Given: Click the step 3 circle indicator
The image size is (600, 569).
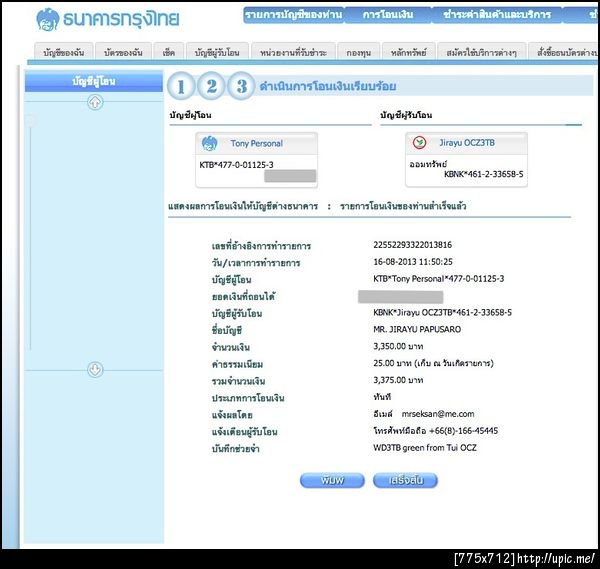Looking at the screenshot, I should point(241,86).
